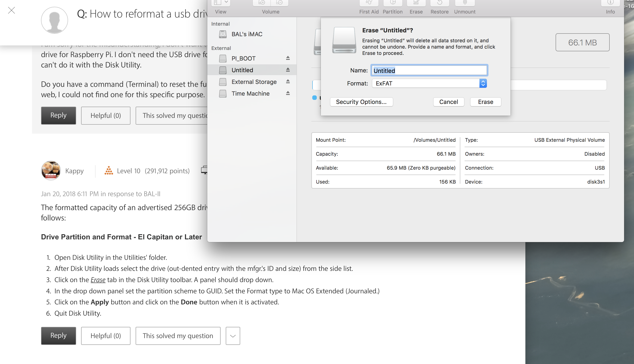Click the Restore toolbar icon
Screen dimensions: 634x364
tap(439, 3)
